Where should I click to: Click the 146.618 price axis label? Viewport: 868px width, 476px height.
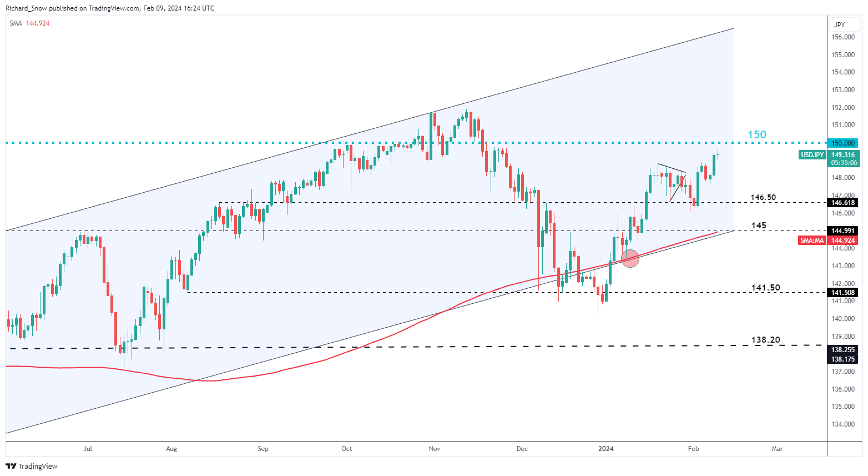coord(843,203)
